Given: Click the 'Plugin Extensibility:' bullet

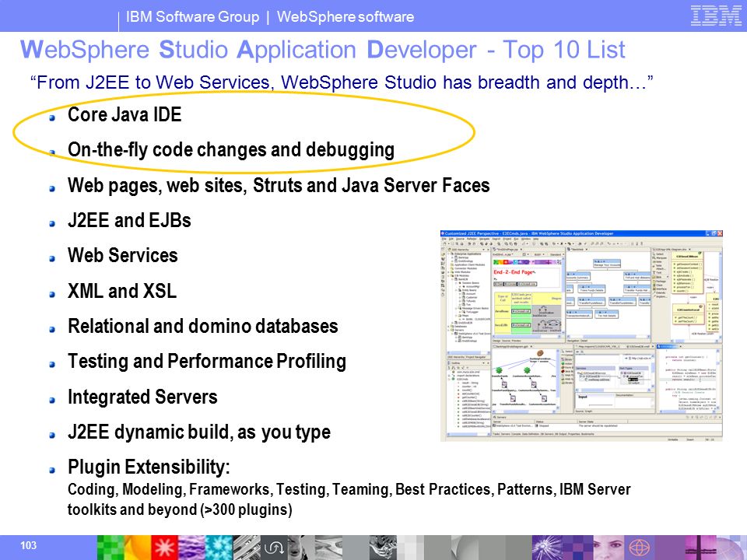Looking at the screenshot, I should tap(149, 467).
